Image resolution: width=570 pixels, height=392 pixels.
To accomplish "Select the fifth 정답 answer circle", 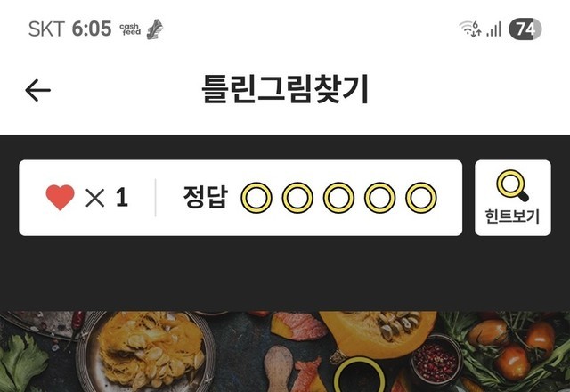I will 421,198.
